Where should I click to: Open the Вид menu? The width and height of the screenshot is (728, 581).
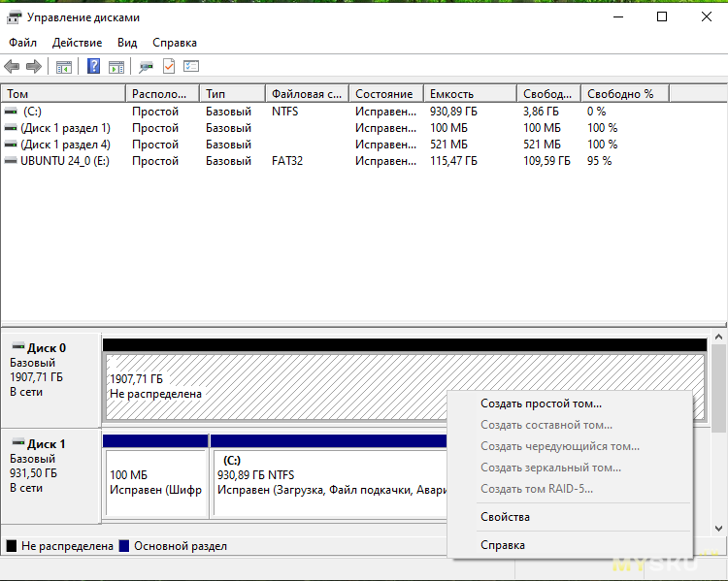pyautogui.click(x=127, y=43)
